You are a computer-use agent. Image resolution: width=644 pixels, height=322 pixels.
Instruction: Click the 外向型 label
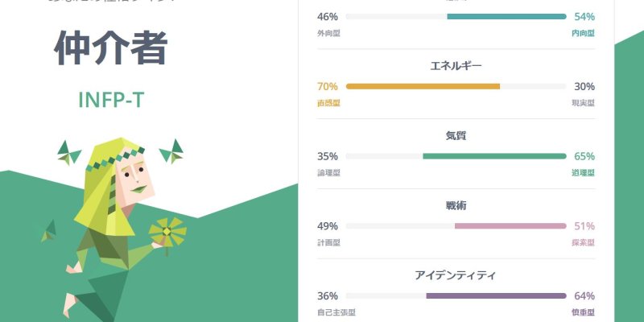(328, 33)
